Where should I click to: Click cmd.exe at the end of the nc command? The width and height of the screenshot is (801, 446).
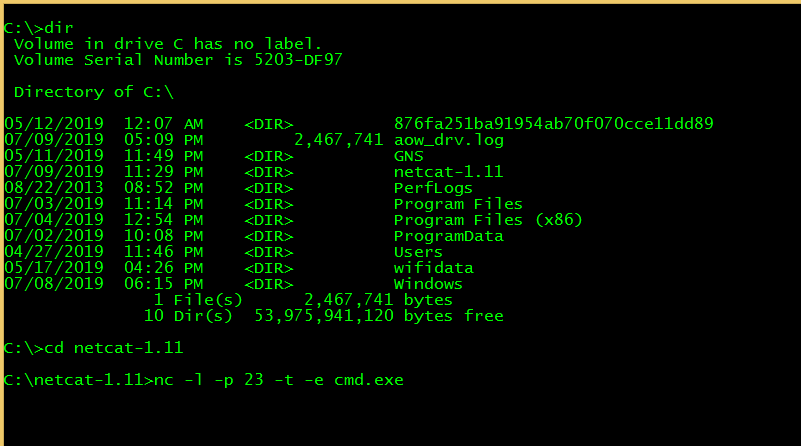(368, 380)
